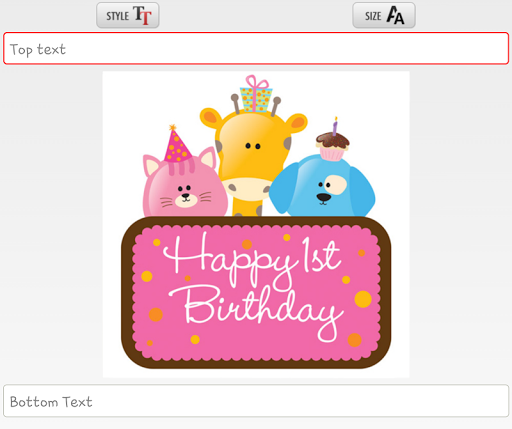Open the SIZE text options button
512x429 pixels.
[384, 15]
